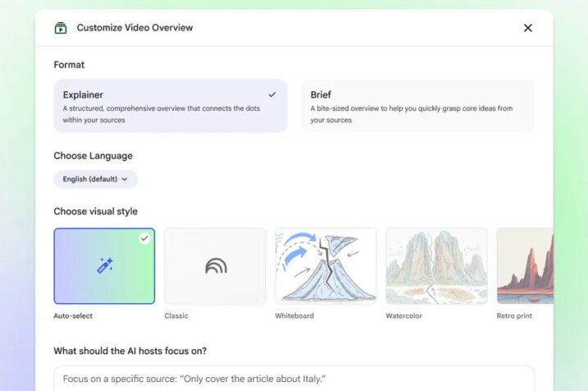Click the Whiteboard label text
The height and width of the screenshot is (391, 588).
coord(294,316)
